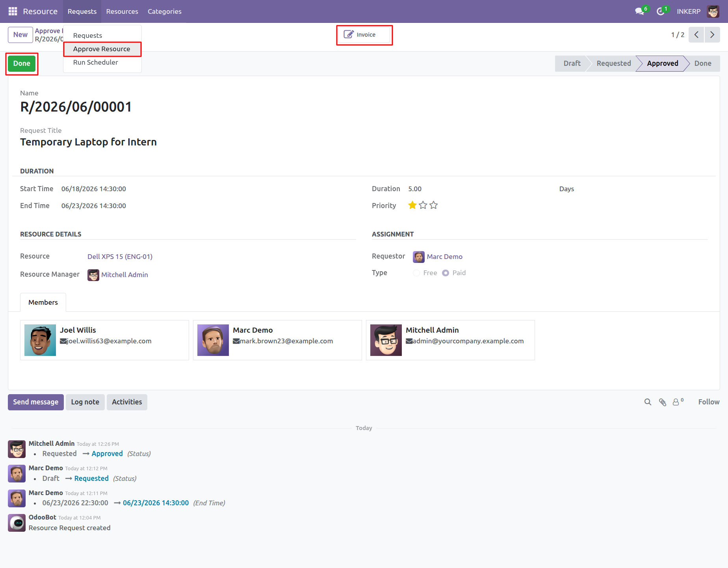Select the Done status stage

click(703, 63)
